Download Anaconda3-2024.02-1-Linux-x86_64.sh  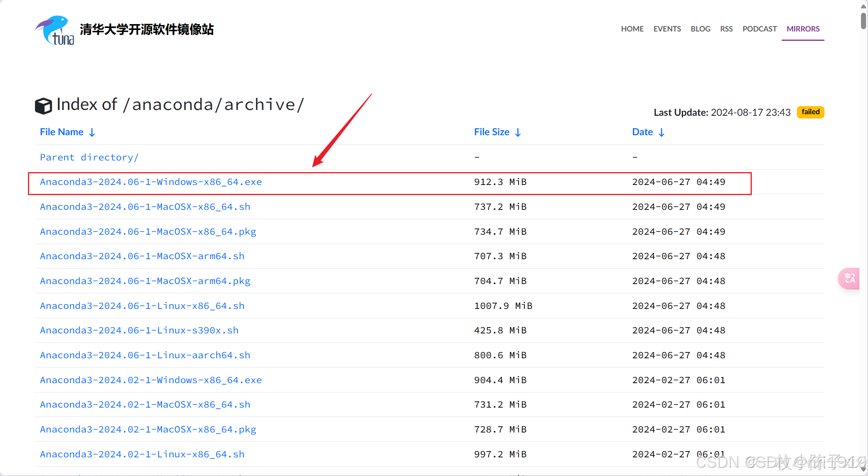coord(142,454)
